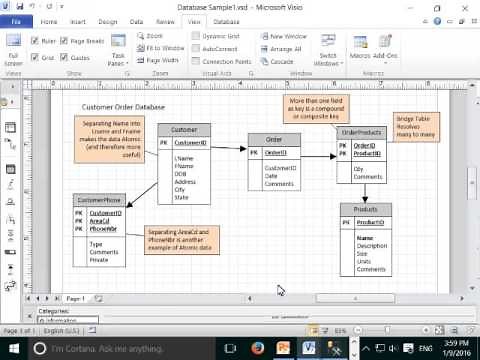
Task: Open the Visual Aids dialog launcher
Action: (x=251, y=73)
